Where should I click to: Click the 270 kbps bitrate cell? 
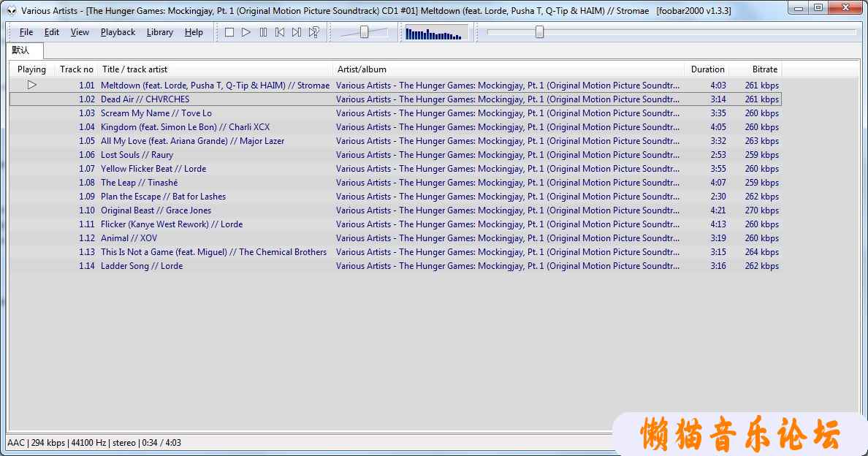point(762,210)
